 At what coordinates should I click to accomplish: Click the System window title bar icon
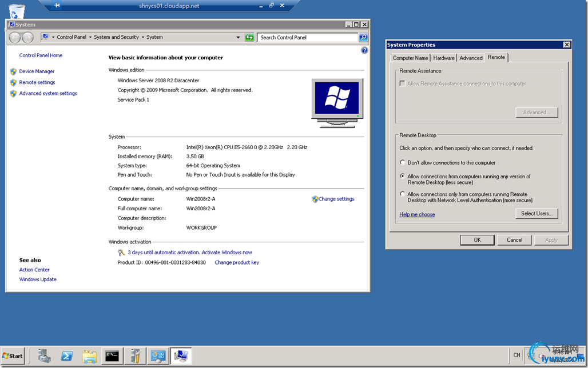tap(11, 25)
